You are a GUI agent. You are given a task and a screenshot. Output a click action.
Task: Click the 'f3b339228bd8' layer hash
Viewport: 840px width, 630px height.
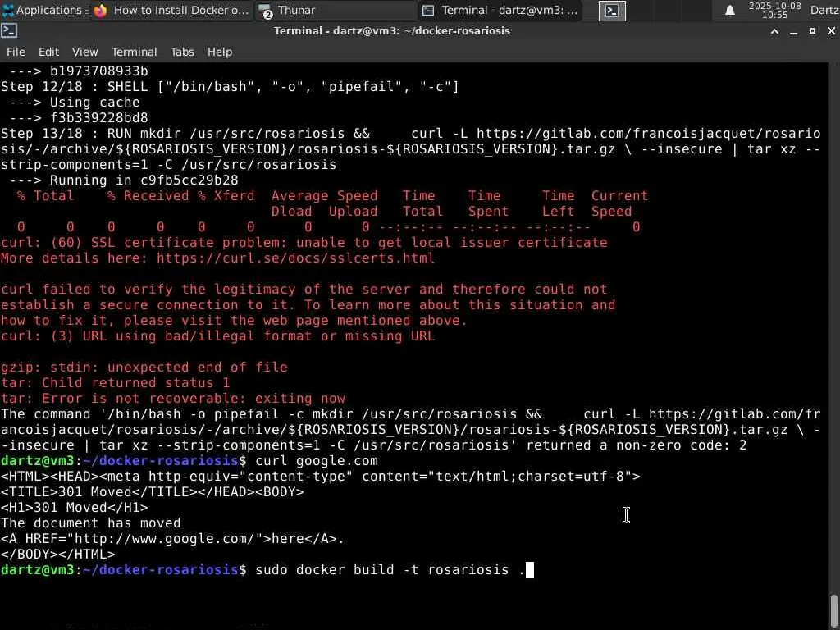(x=98, y=118)
